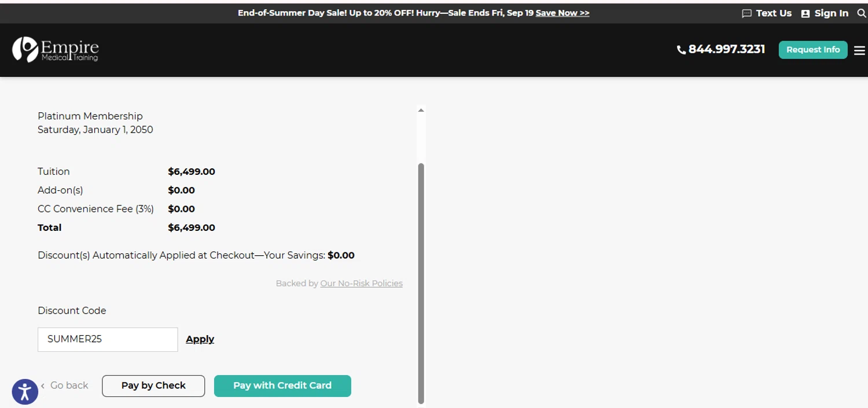
Task: Apply the SUMMER25 discount code
Action: pos(200,339)
